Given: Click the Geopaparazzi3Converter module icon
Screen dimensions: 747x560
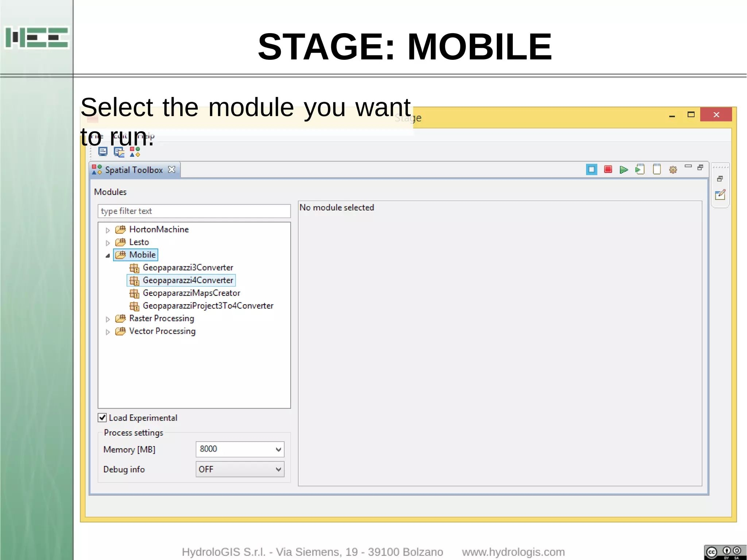Looking at the screenshot, I should pos(134,268).
